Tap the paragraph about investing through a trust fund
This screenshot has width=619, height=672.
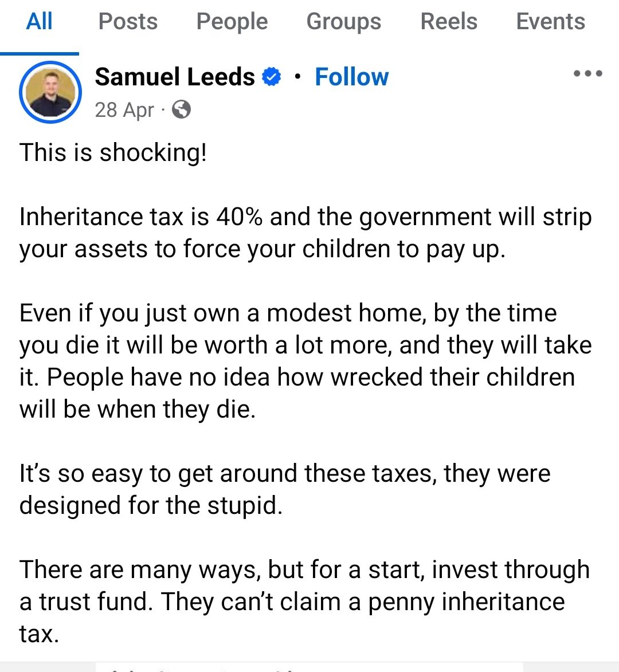(x=304, y=602)
